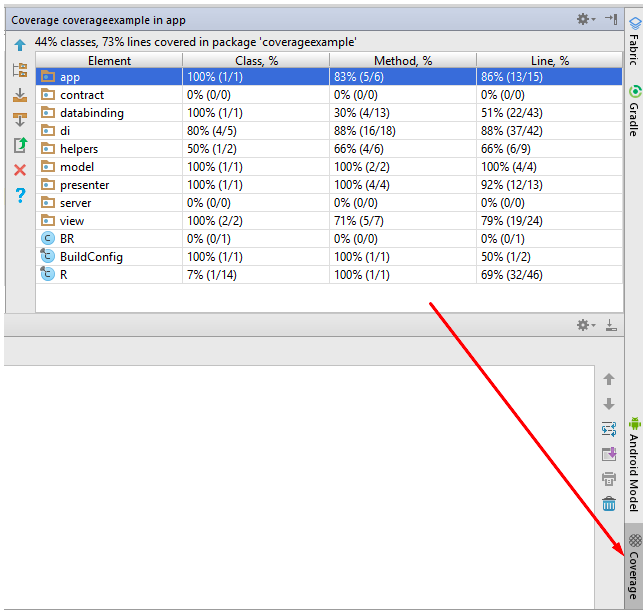Image resolution: width=643 pixels, height=615 pixels.
Task: Click the lower panel hide icon
Action: click(611, 325)
